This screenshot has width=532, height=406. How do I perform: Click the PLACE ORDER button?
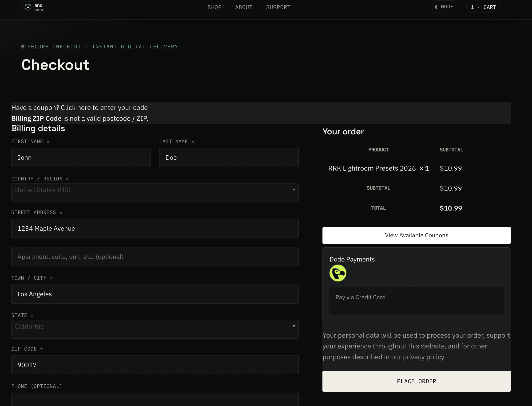(416, 381)
